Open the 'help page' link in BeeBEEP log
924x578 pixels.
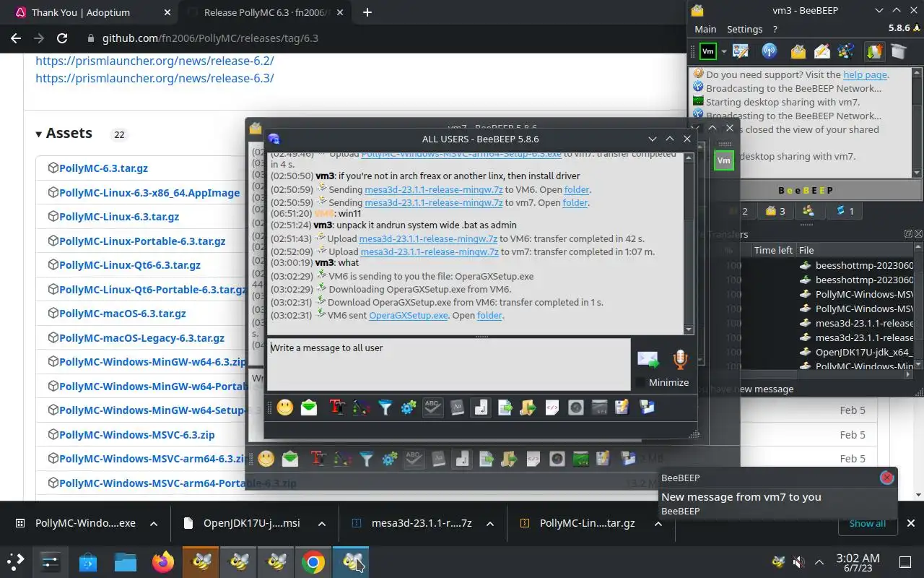tap(865, 74)
